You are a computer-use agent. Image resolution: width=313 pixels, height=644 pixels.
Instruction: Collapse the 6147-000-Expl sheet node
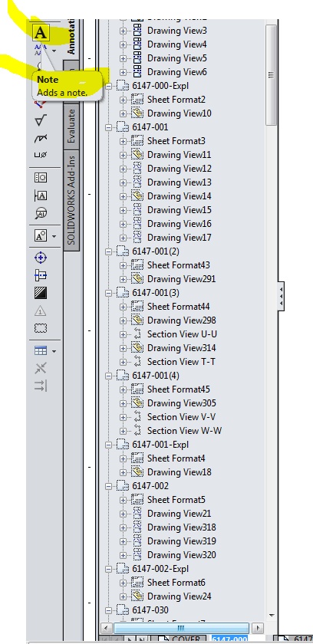108,86
